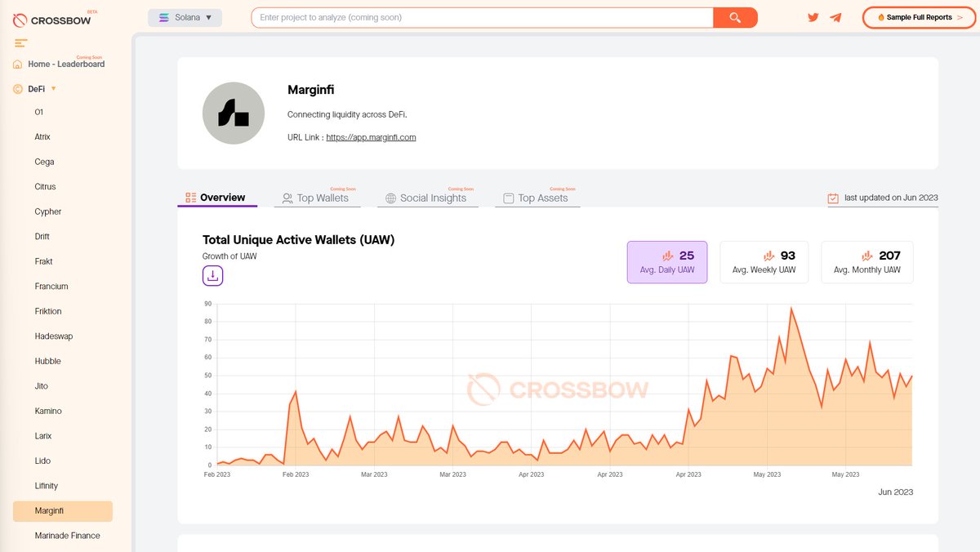Switch to the Social Insights tab
The height and width of the screenshot is (552, 980).
point(427,198)
